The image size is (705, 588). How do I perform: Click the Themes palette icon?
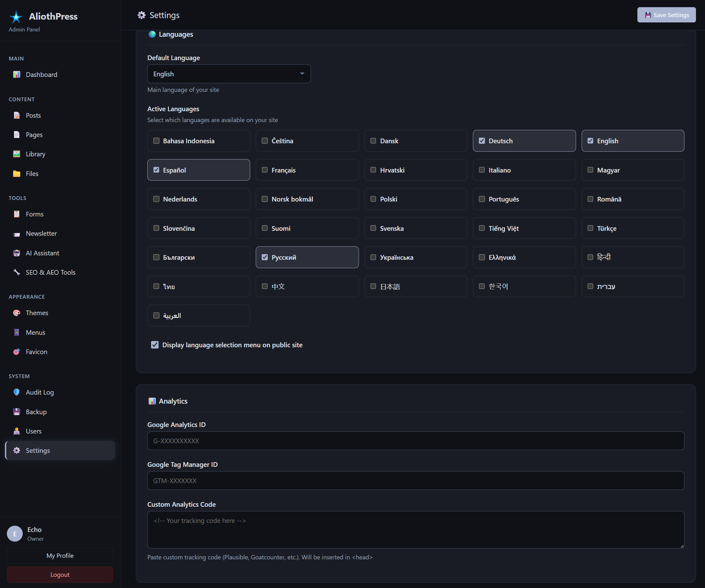coord(17,313)
